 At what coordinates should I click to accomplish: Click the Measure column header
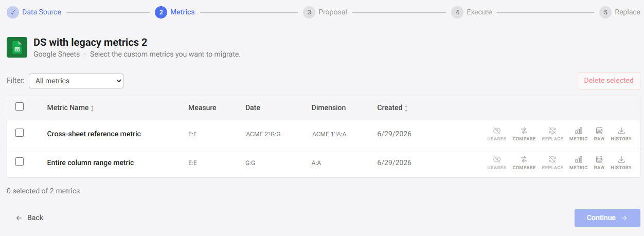click(x=202, y=108)
